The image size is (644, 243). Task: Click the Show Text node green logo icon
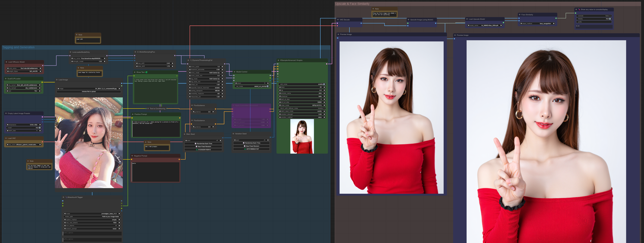point(146,72)
